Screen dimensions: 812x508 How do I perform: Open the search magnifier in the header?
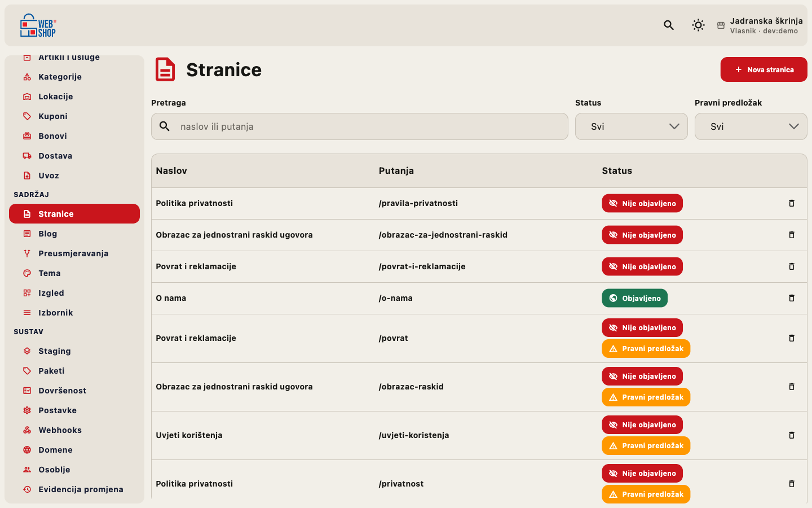(x=669, y=25)
